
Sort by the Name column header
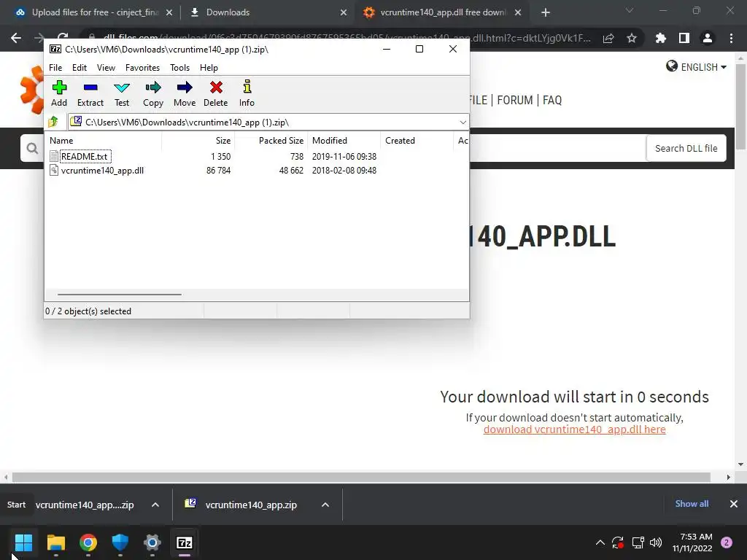(x=61, y=141)
